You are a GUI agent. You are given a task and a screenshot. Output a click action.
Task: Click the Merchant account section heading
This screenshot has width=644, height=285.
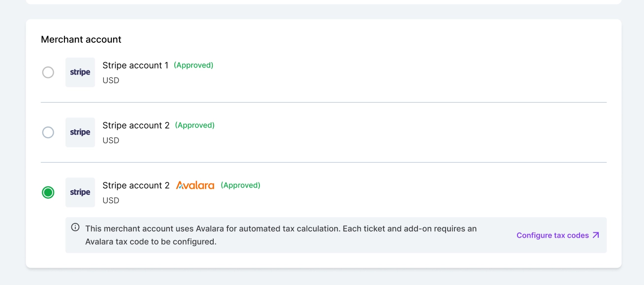coord(81,39)
